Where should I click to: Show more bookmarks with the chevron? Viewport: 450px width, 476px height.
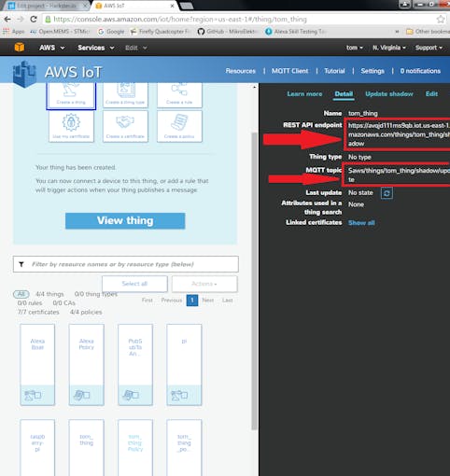[x=397, y=32]
